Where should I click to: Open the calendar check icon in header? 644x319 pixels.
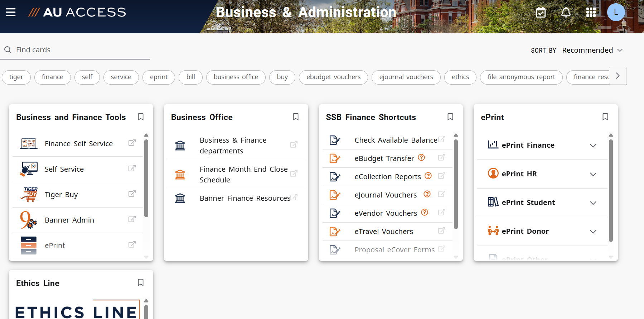pyautogui.click(x=541, y=13)
